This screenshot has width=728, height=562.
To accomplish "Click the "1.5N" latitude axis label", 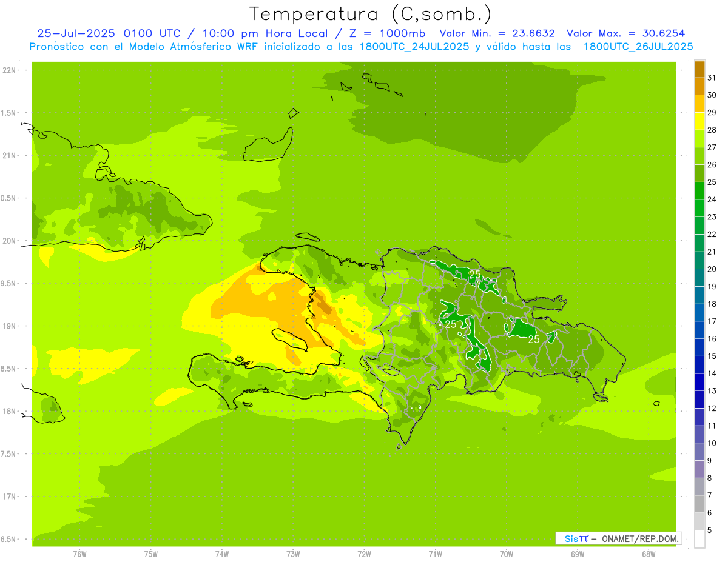I will [8, 113].
